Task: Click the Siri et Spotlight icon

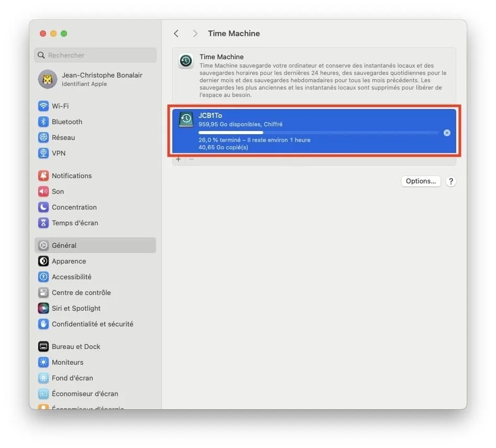Action: pos(43,308)
